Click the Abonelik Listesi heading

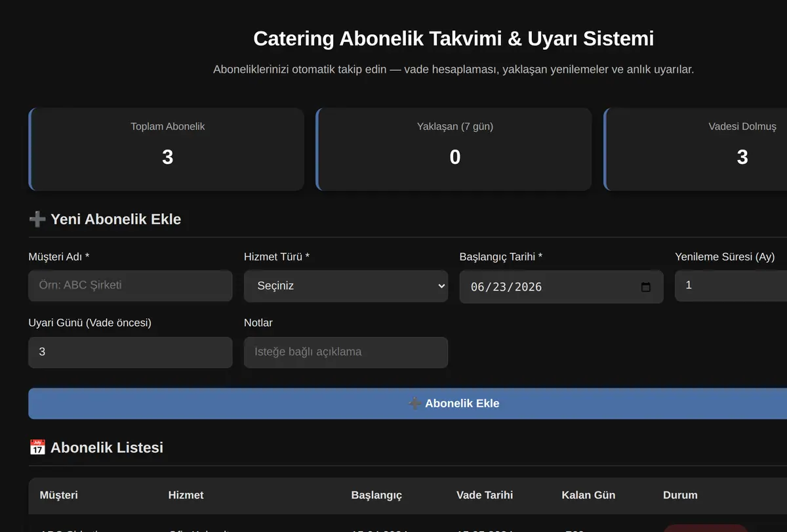96,448
